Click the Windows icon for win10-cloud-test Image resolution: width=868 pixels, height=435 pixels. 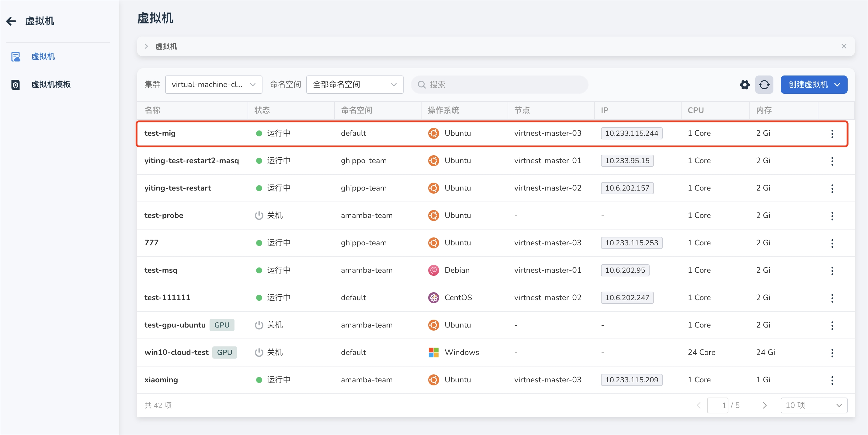point(433,353)
